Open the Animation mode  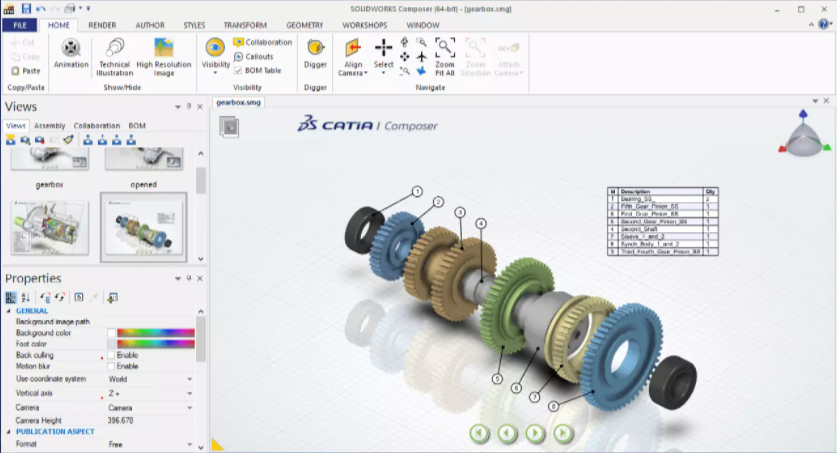70,53
